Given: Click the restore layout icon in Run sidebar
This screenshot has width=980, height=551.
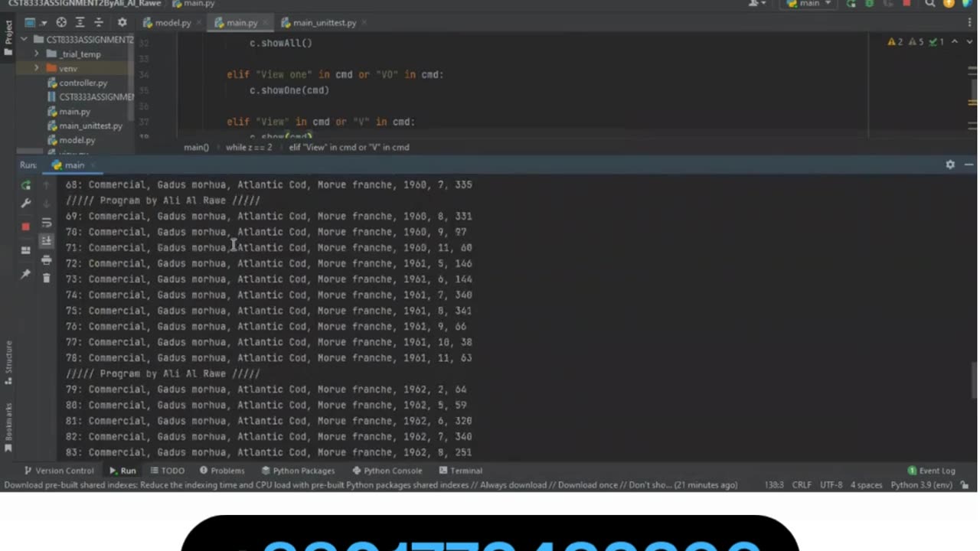Looking at the screenshot, I should [26, 250].
